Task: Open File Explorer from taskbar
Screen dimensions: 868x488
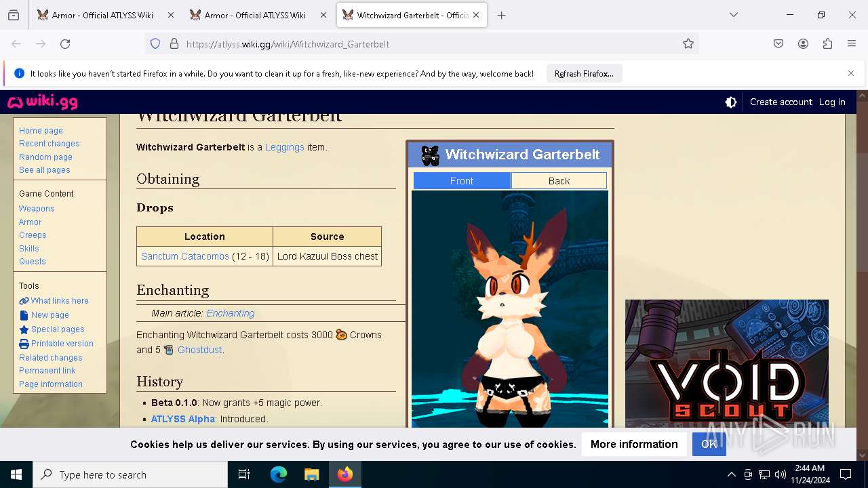Action: [x=311, y=474]
